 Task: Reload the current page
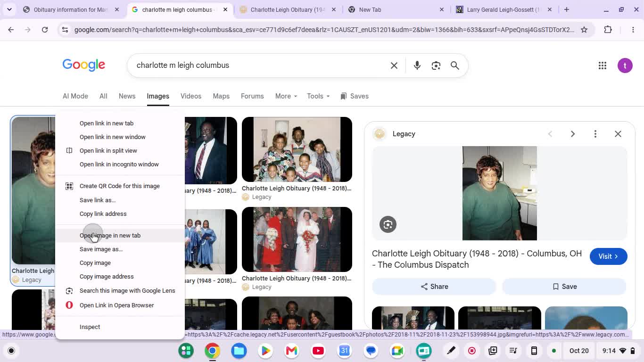pyautogui.click(x=45, y=30)
